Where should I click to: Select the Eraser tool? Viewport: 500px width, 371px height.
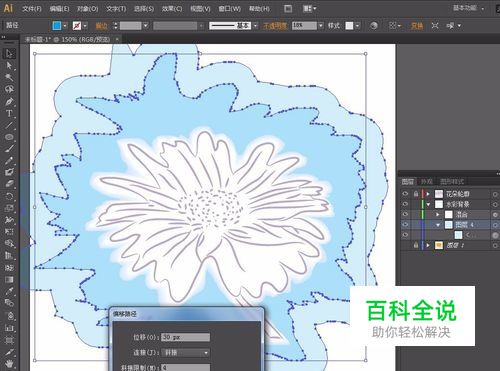[x=9, y=184]
